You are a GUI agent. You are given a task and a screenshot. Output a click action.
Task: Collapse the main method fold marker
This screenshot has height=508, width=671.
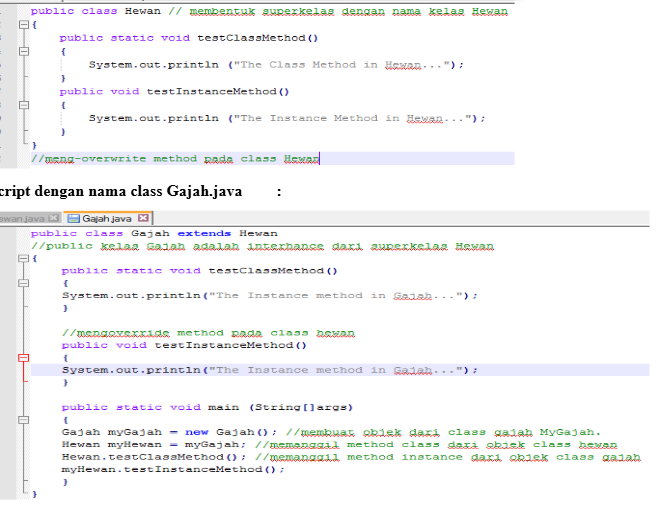pyautogui.click(x=24, y=419)
